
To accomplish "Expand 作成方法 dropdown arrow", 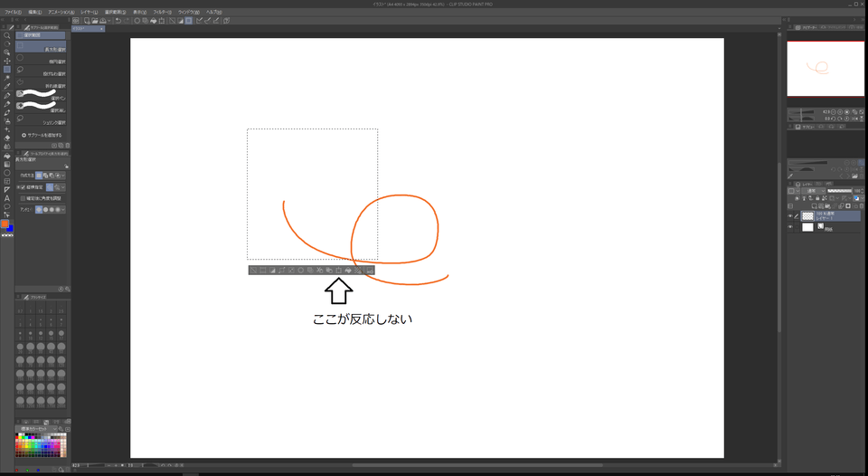I will coord(63,175).
